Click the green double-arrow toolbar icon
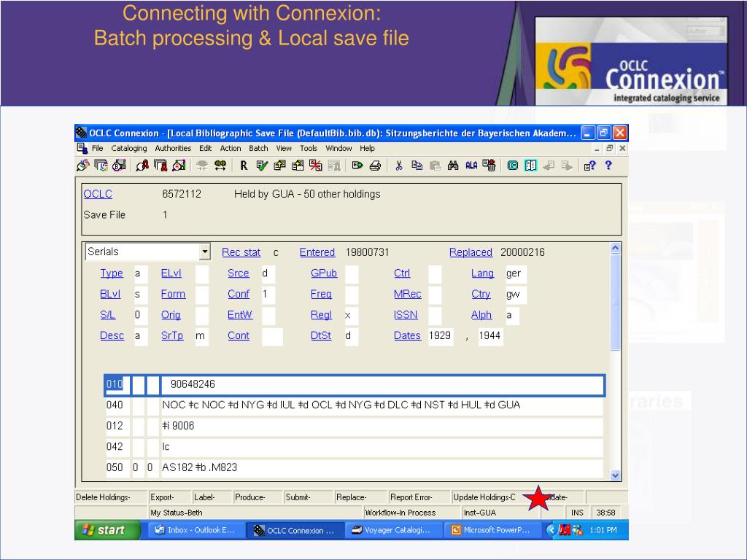747x560 pixels. (x=220, y=166)
